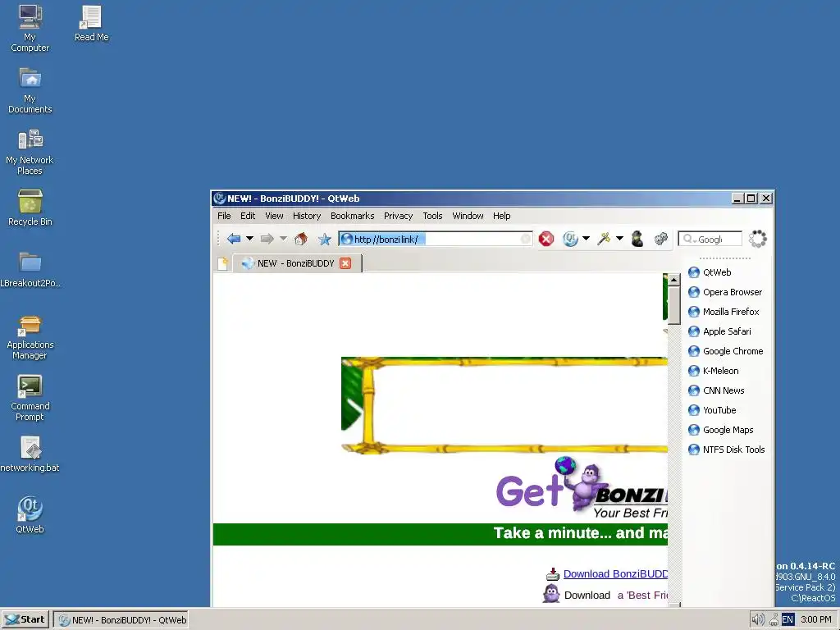Screen dimensions: 840x630
Task: Open search engine selector magnifier dropdown
Action: 689,239
